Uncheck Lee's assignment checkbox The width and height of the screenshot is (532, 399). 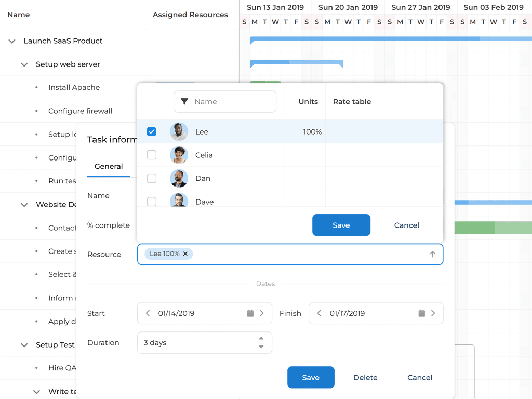pos(152,131)
